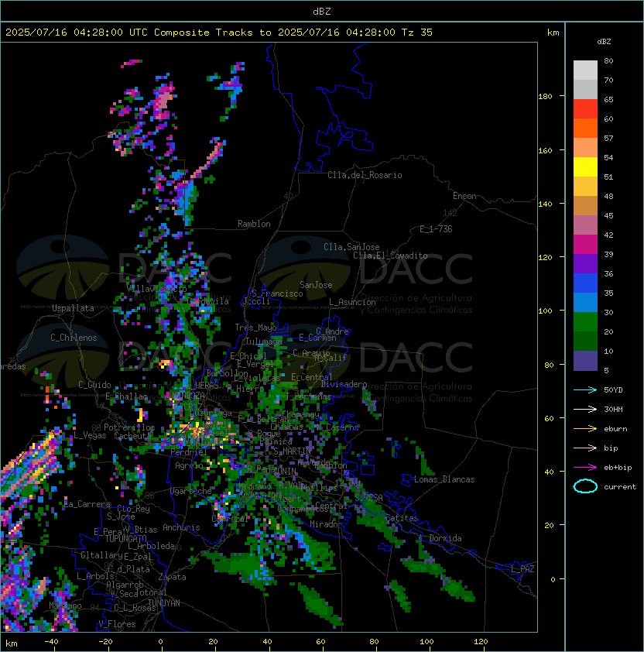Click the 180 km tick on right axis

click(x=545, y=97)
